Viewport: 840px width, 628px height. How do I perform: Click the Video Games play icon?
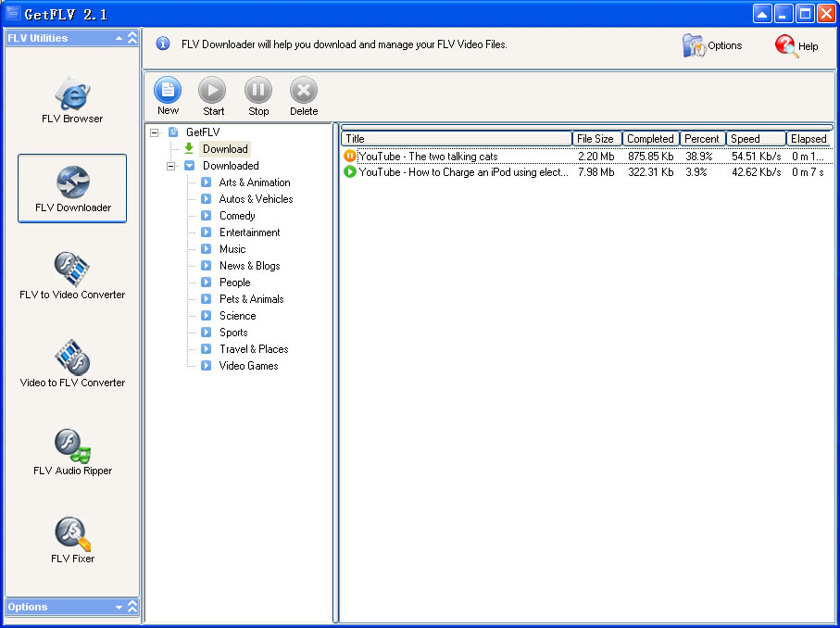coord(206,366)
